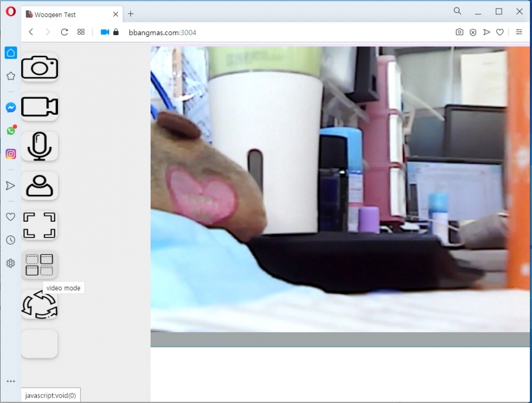Open the heart icon in the sidebar
The image size is (532, 403).
pyautogui.click(x=11, y=216)
